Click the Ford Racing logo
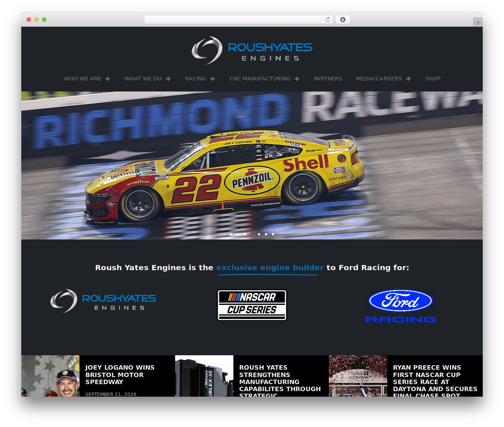The width and height of the screenshot is (504, 427). 400,306
